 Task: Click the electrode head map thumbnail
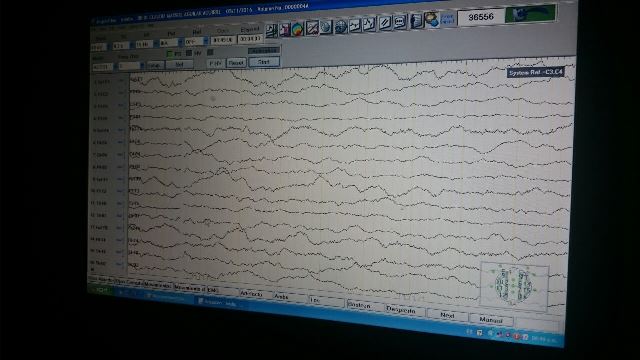tap(514, 285)
